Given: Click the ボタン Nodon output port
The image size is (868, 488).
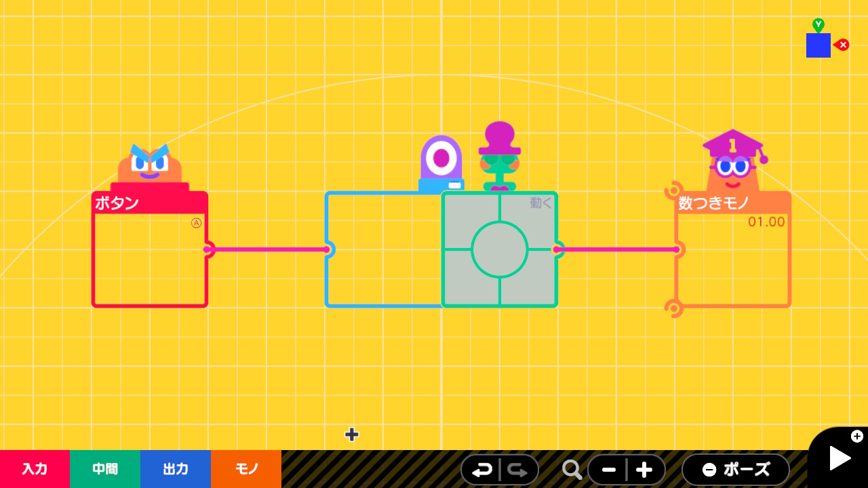Looking at the screenshot, I should pyautogui.click(x=208, y=249).
